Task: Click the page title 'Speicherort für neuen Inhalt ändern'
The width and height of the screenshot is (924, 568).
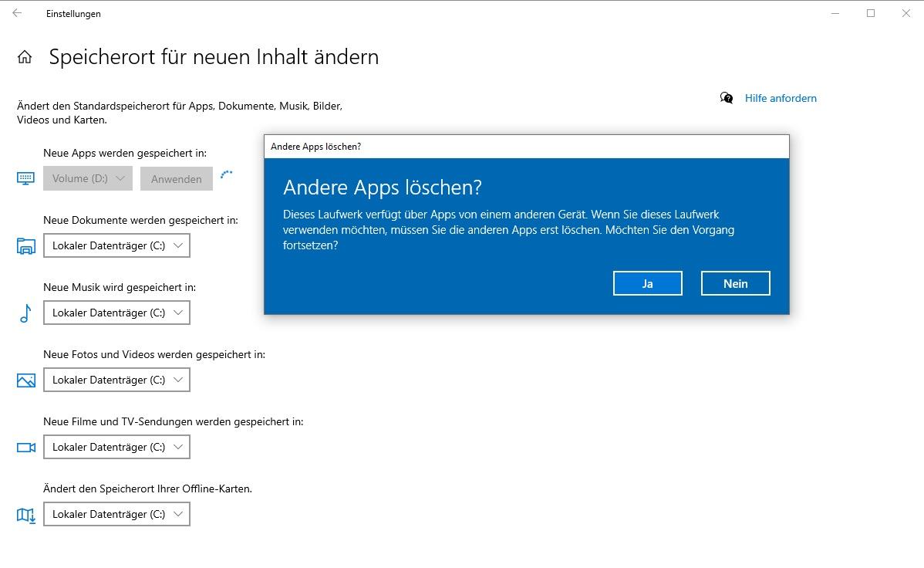Action: (x=214, y=57)
